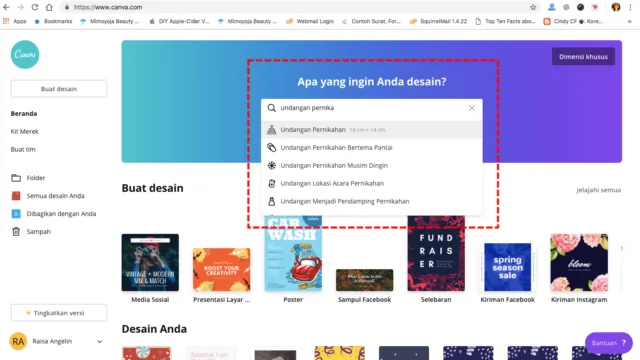This screenshot has width=640, height=360.
Task: Click the Folder icon in sidebar
Action: click(16, 178)
